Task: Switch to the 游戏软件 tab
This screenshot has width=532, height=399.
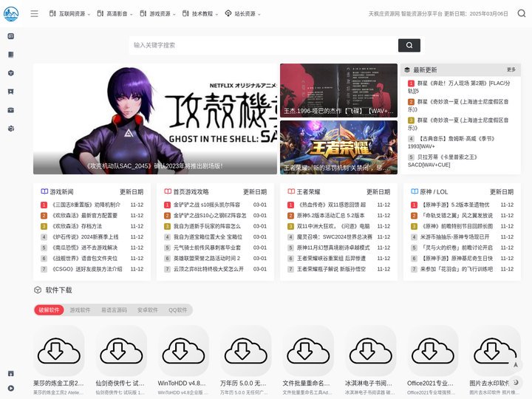Action: pos(80,310)
